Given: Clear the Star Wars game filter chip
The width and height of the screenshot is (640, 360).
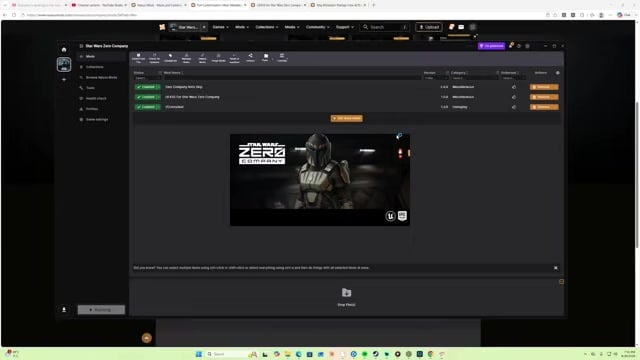Looking at the screenshot, I should click(204, 27).
